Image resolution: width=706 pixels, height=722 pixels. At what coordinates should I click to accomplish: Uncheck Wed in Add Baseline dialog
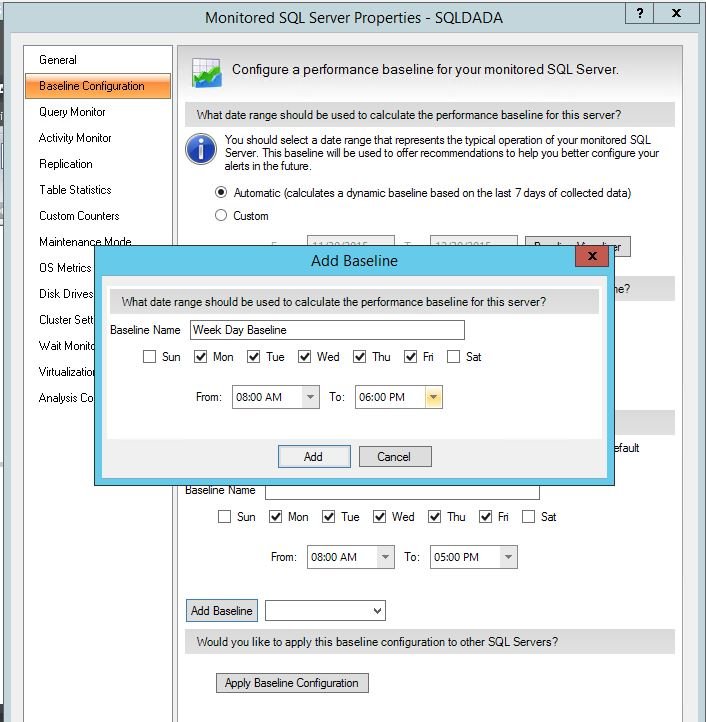coord(304,357)
